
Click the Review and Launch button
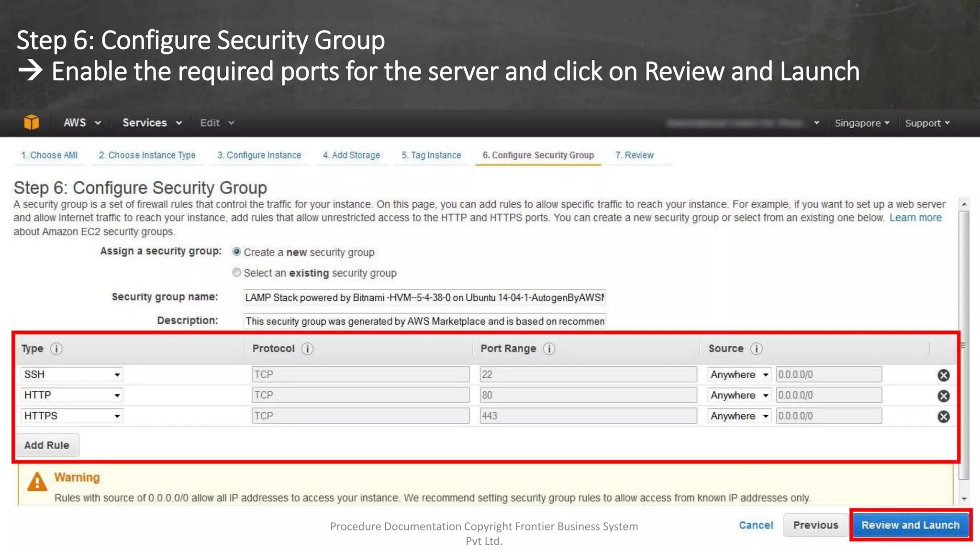(911, 525)
